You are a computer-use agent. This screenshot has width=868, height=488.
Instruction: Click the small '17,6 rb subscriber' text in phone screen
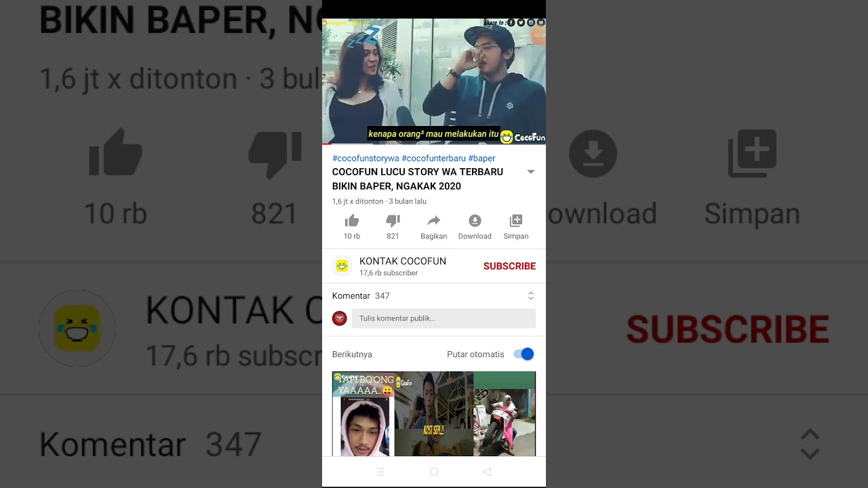click(x=389, y=273)
